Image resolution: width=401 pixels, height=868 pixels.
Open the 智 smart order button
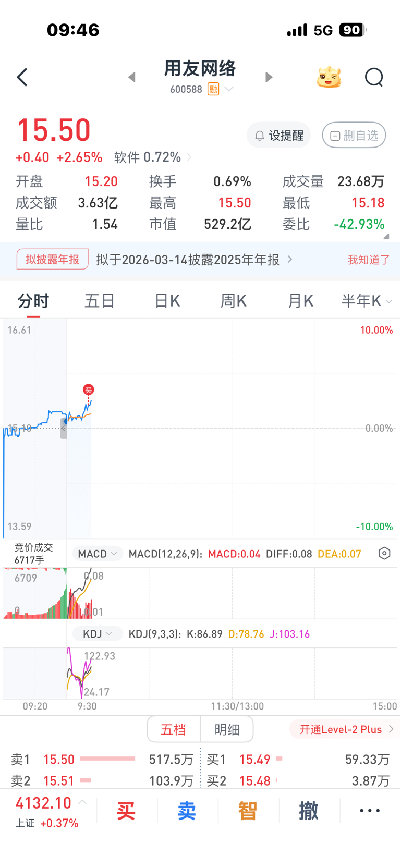(248, 811)
